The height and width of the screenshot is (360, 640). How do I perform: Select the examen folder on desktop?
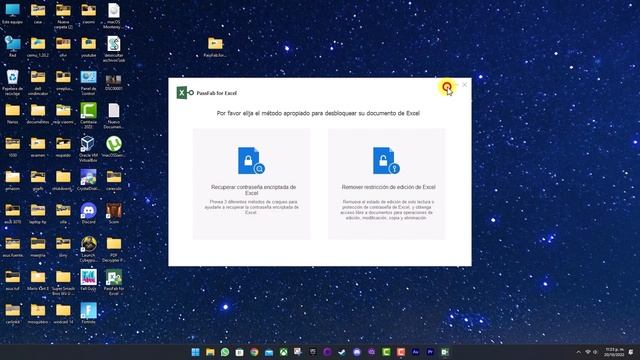click(x=38, y=147)
